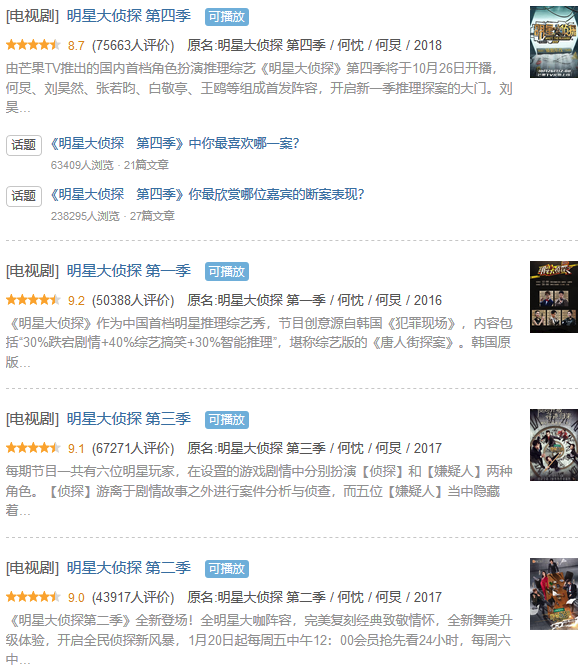Open 明星大侦探 第二季 title link
584x669 pixels.
click(x=129, y=568)
